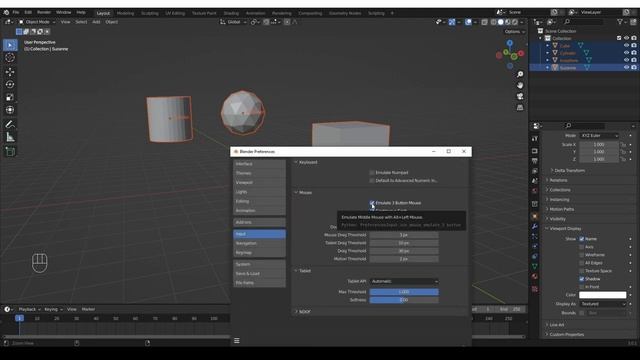
Task: Open the Render properties tab icon
Action: click(535, 151)
